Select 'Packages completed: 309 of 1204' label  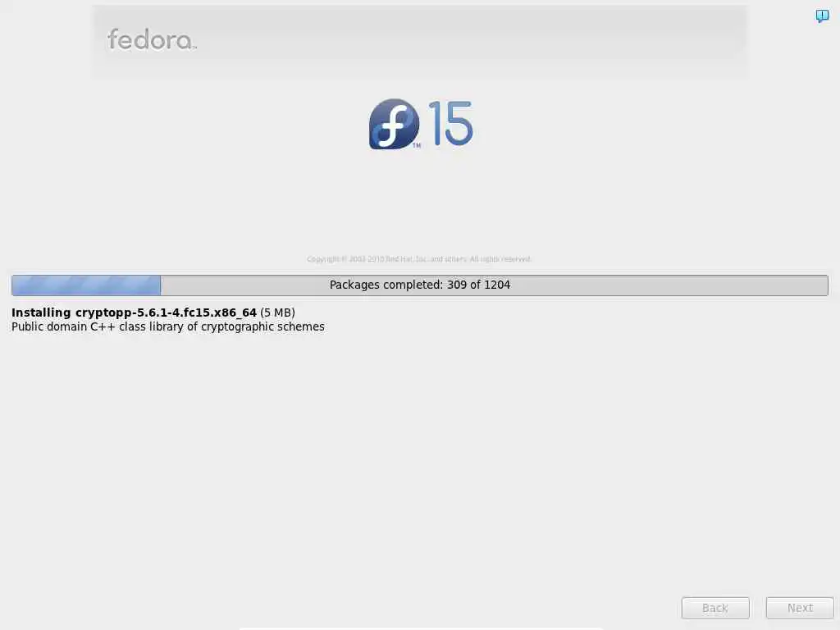pos(419,285)
